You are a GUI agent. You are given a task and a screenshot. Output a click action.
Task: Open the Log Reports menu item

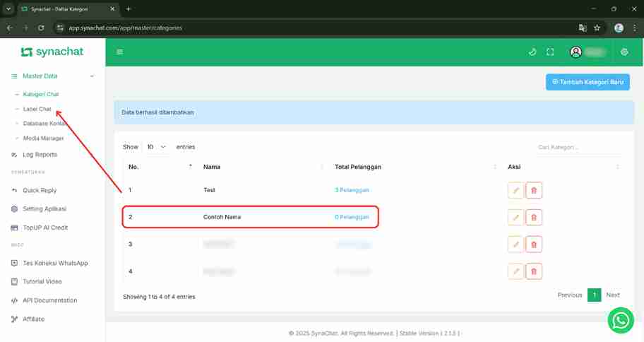40,155
